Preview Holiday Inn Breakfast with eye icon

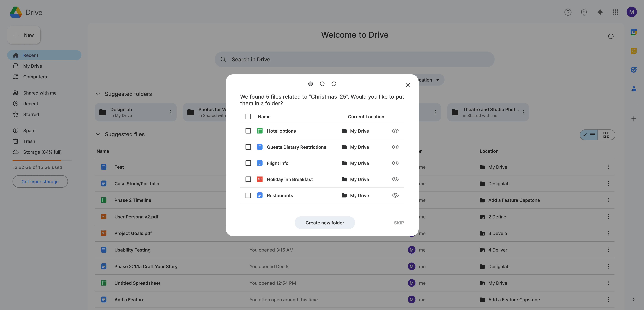click(395, 179)
